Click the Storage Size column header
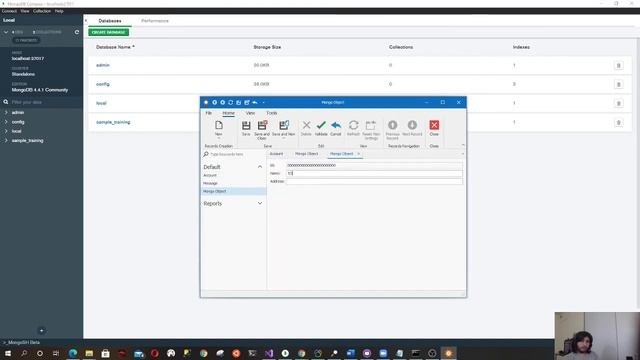Image resolution: width=640 pixels, height=360 pixels. pos(267,47)
